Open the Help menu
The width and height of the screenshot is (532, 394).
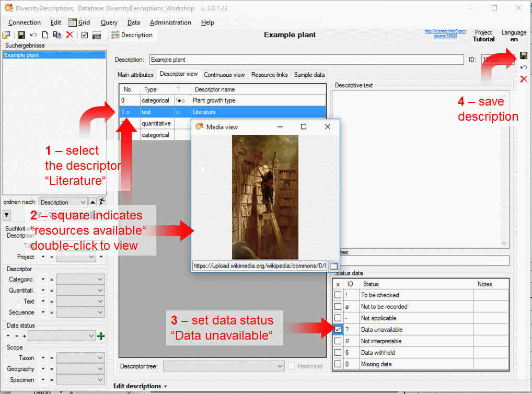click(x=207, y=22)
